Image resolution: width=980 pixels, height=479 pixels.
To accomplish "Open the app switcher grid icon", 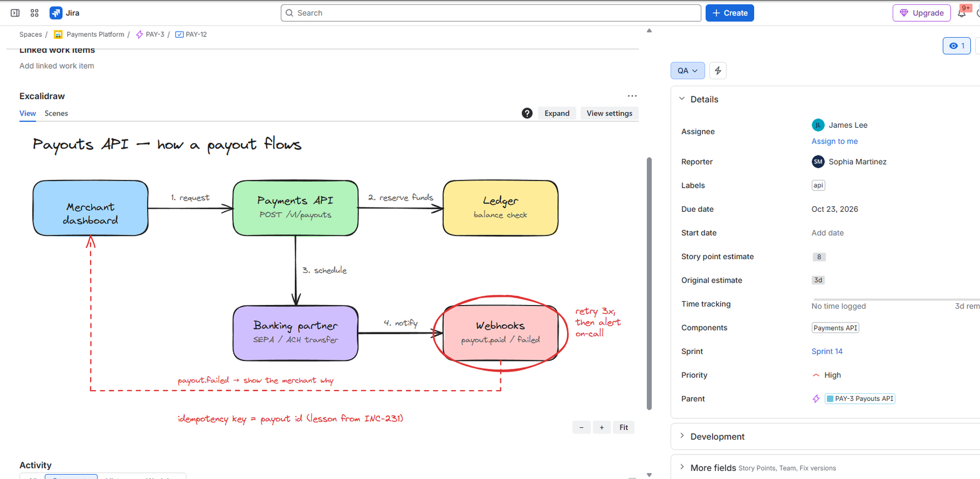I will [35, 13].
